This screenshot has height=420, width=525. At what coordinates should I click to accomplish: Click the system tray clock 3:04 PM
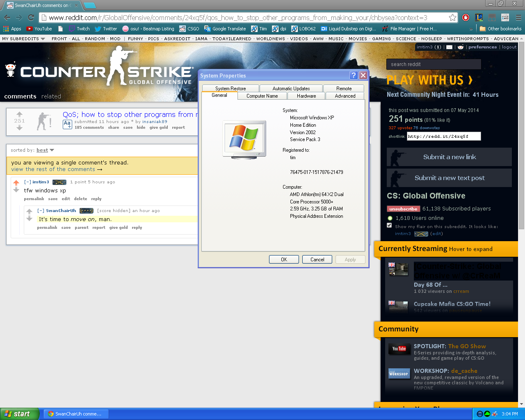(x=510, y=414)
